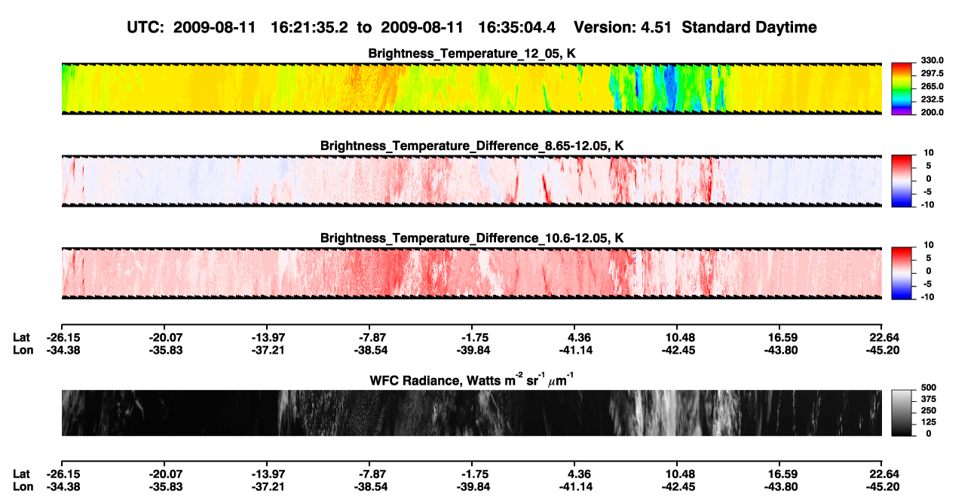The image size is (980, 503).
Task: Click longitude "-37.21" below the WFC Radiance panel
Action: 267,486
